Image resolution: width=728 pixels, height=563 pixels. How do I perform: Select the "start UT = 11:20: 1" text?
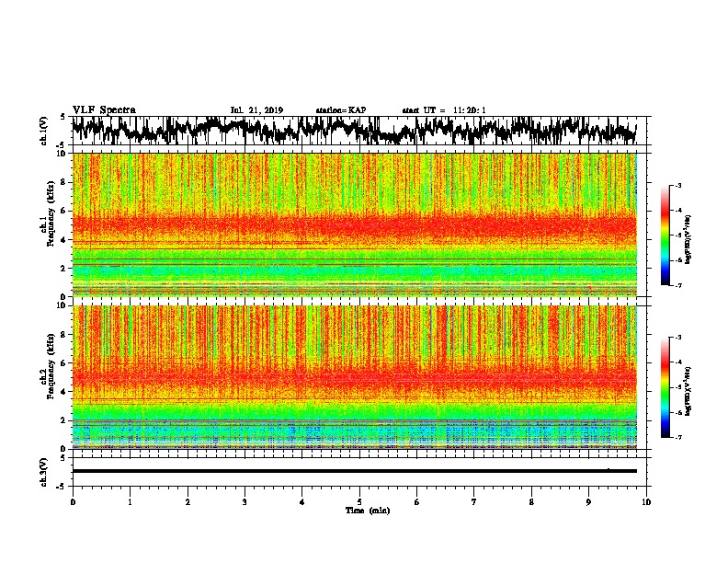[x=444, y=110]
